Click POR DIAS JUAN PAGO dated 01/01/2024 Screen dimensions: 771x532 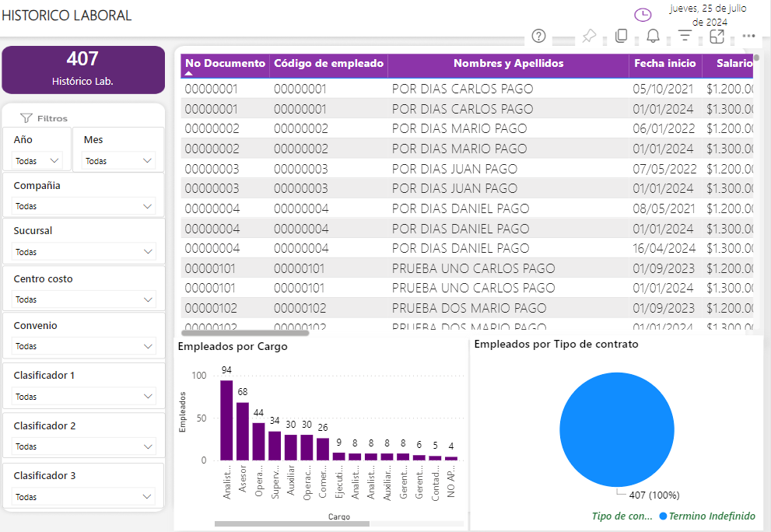click(455, 188)
